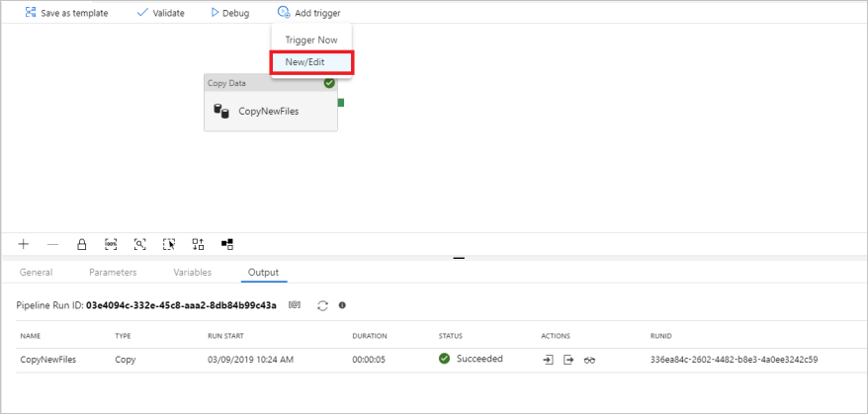Click zoom to fit icon
The width and height of the screenshot is (868, 414).
click(x=140, y=244)
